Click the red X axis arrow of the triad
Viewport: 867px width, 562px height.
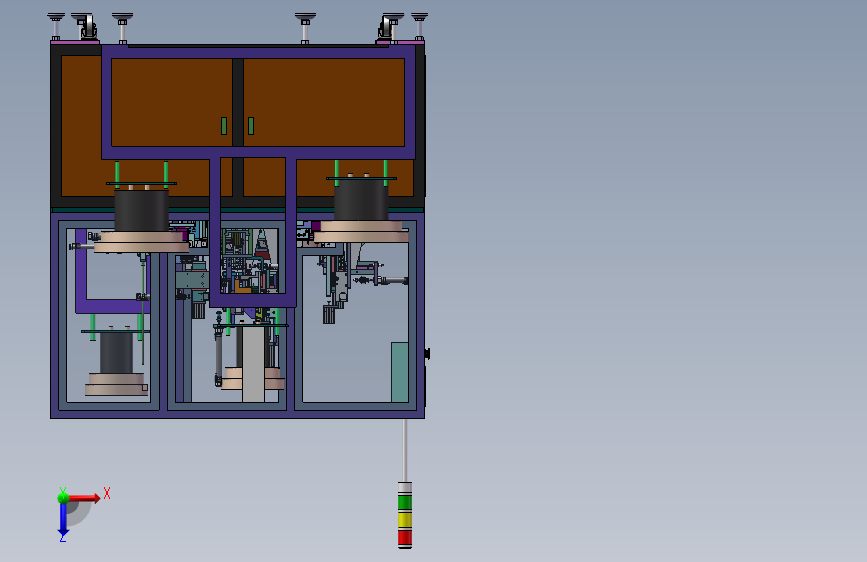(x=84, y=498)
